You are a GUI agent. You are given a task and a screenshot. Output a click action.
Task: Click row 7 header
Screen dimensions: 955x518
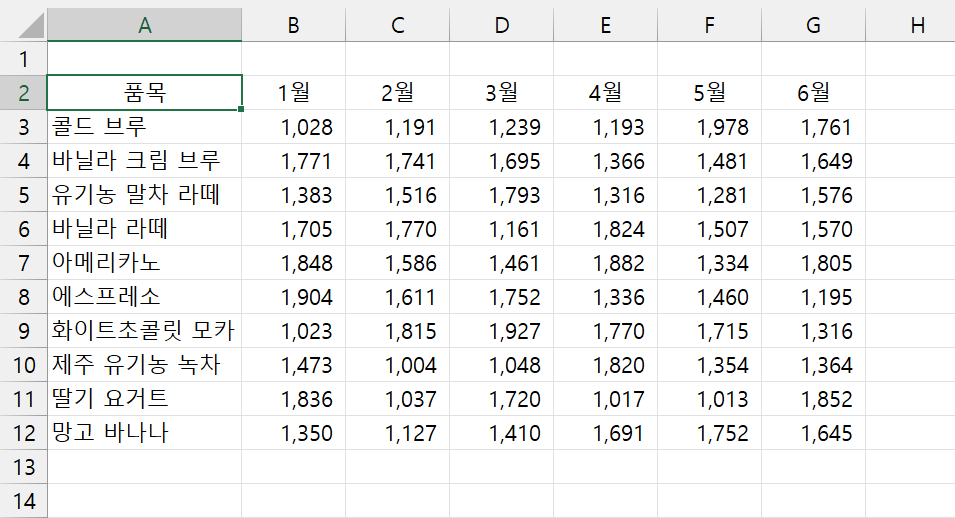[x=24, y=263]
